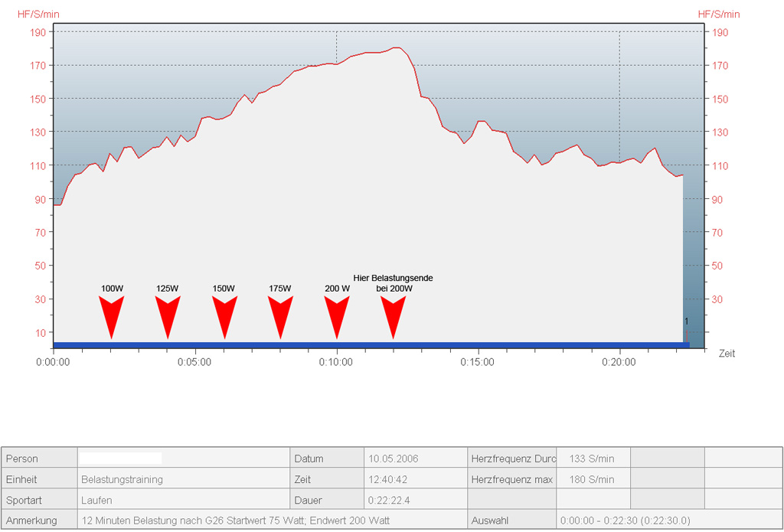Click the 100W red arrow marker

pyautogui.click(x=112, y=314)
